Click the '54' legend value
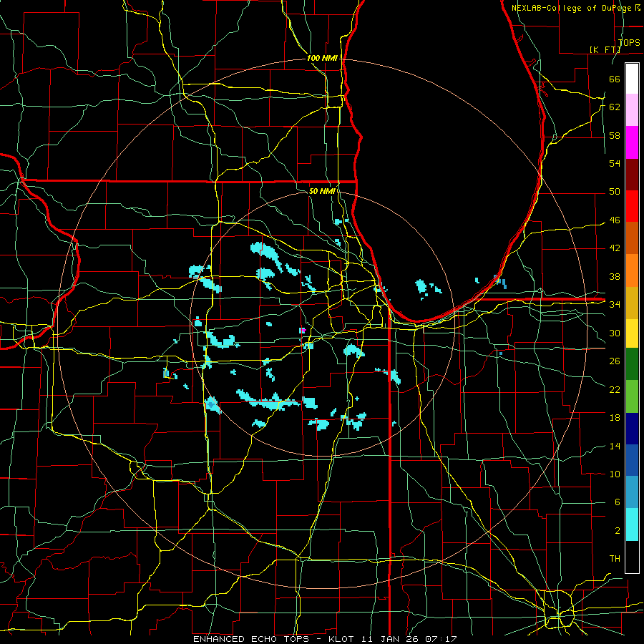644x644 pixels. click(x=615, y=163)
